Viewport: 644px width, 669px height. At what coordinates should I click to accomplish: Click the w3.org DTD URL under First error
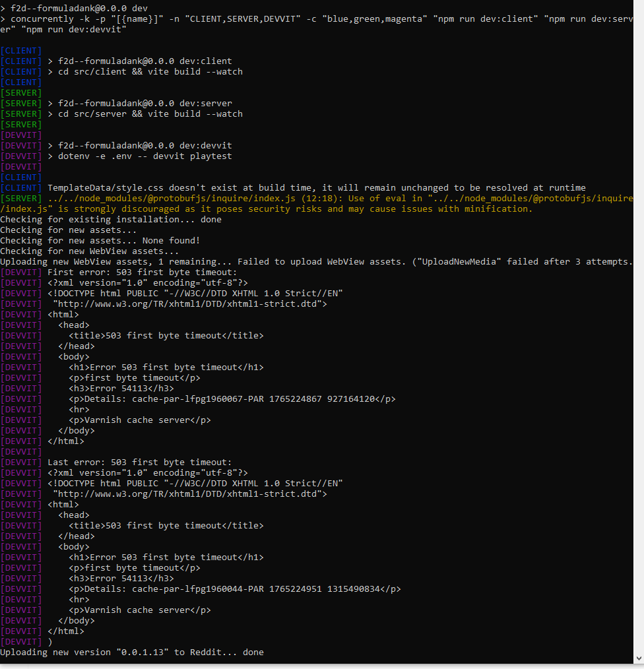pos(190,304)
